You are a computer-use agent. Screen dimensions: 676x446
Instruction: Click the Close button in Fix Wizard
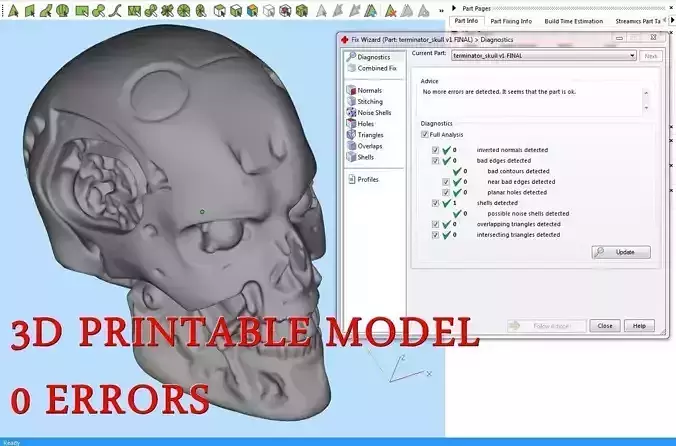coord(605,326)
